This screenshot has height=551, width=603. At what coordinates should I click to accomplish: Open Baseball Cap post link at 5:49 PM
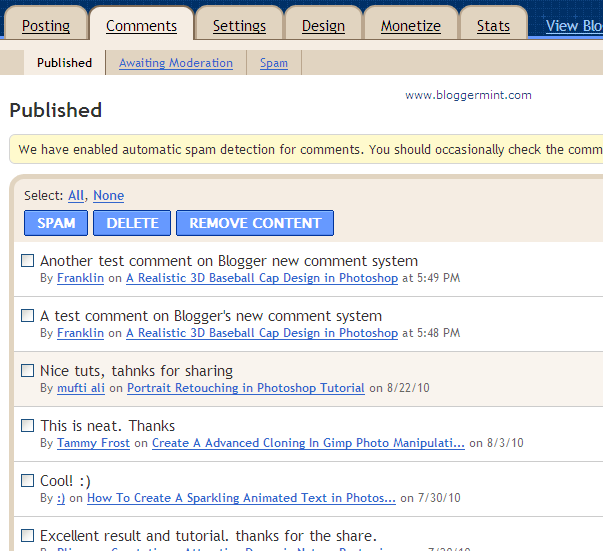pos(262,278)
